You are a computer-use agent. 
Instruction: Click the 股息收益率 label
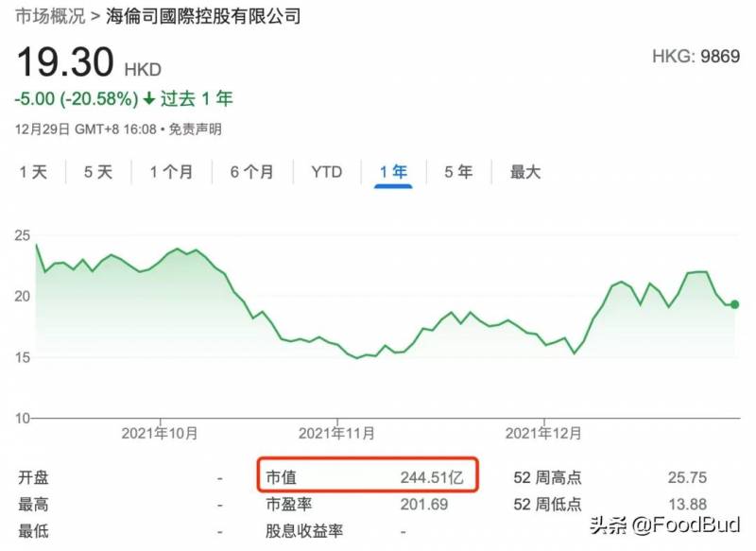pos(304,531)
